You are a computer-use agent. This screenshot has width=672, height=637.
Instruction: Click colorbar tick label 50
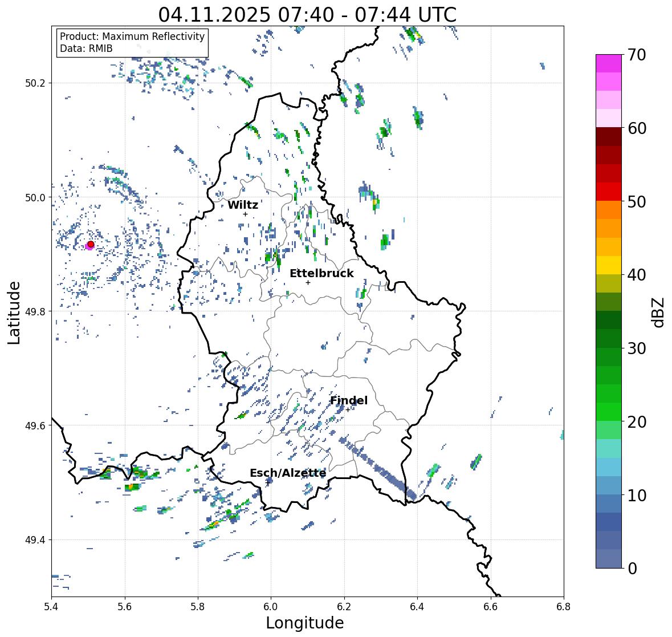[637, 202]
